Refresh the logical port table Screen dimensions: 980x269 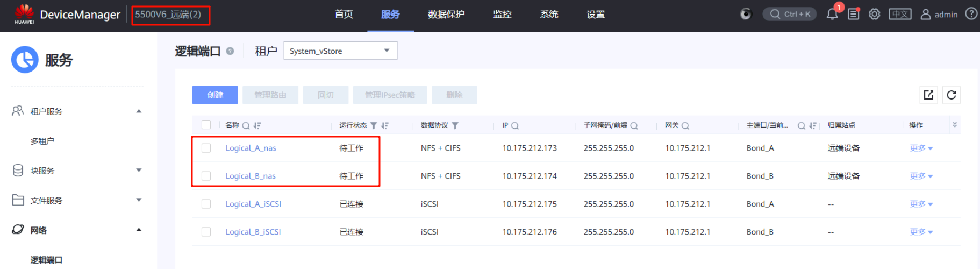[951, 95]
